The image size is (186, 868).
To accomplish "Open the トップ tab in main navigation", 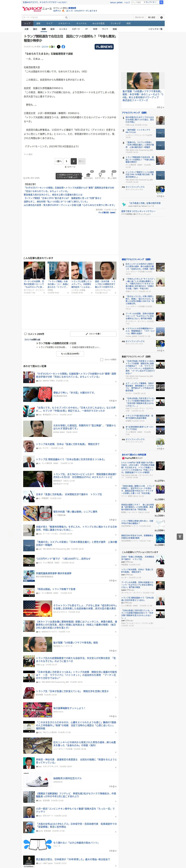I will pyautogui.click(x=27, y=24).
